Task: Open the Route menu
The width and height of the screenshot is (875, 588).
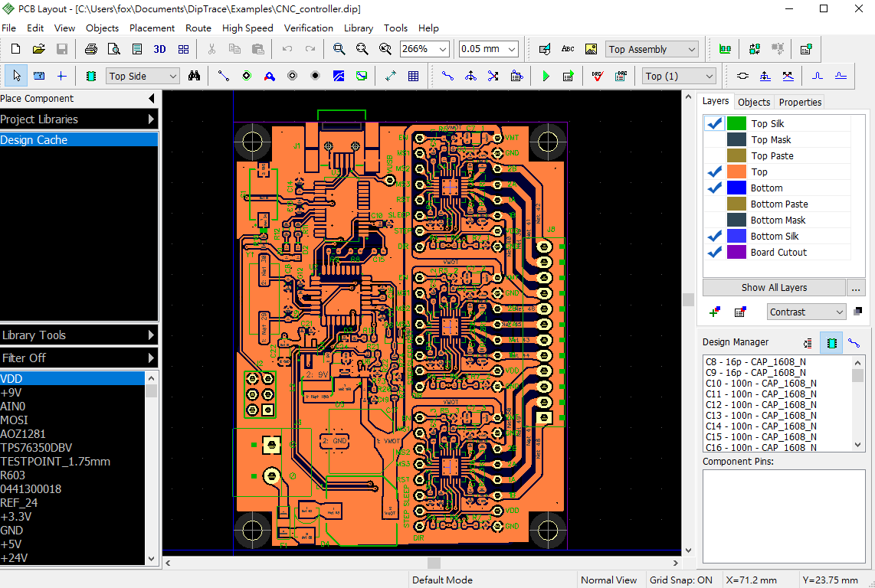Action: coord(198,28)
